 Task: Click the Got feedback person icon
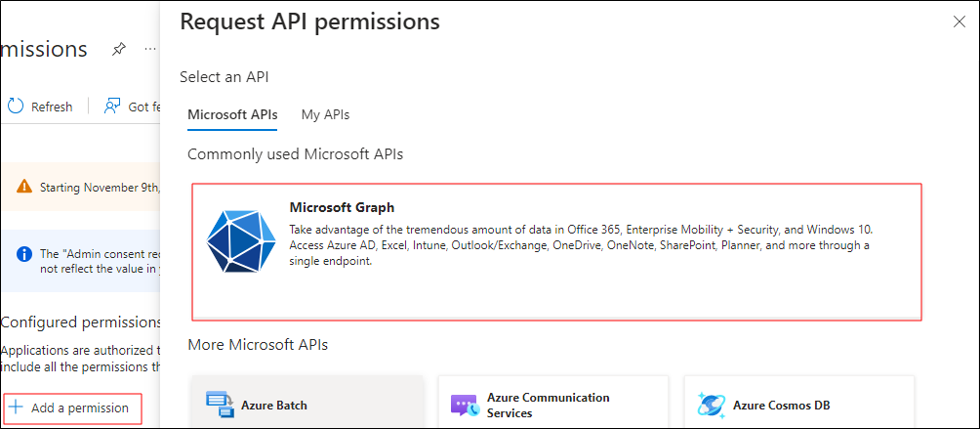(x=113, y=106)
